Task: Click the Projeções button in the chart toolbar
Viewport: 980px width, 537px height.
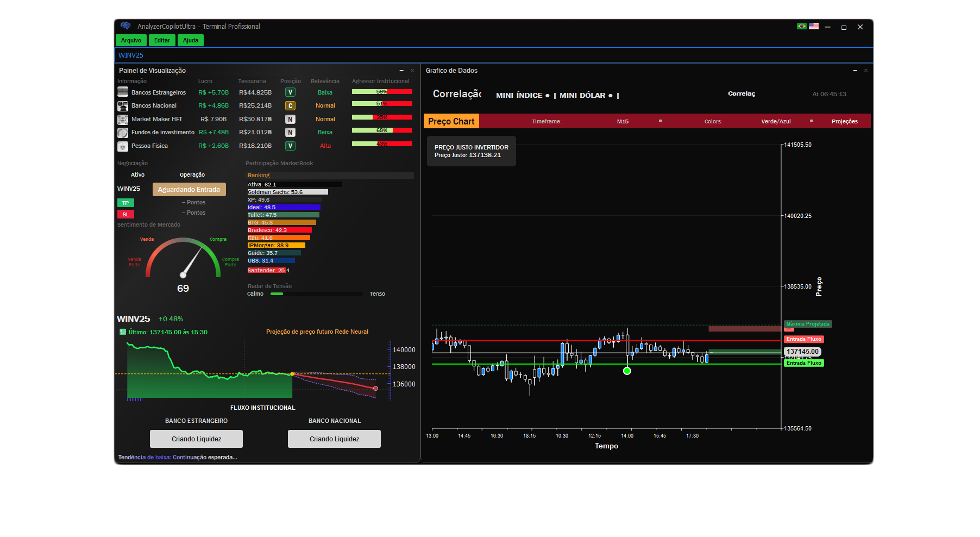Action: tap(845, 121)
